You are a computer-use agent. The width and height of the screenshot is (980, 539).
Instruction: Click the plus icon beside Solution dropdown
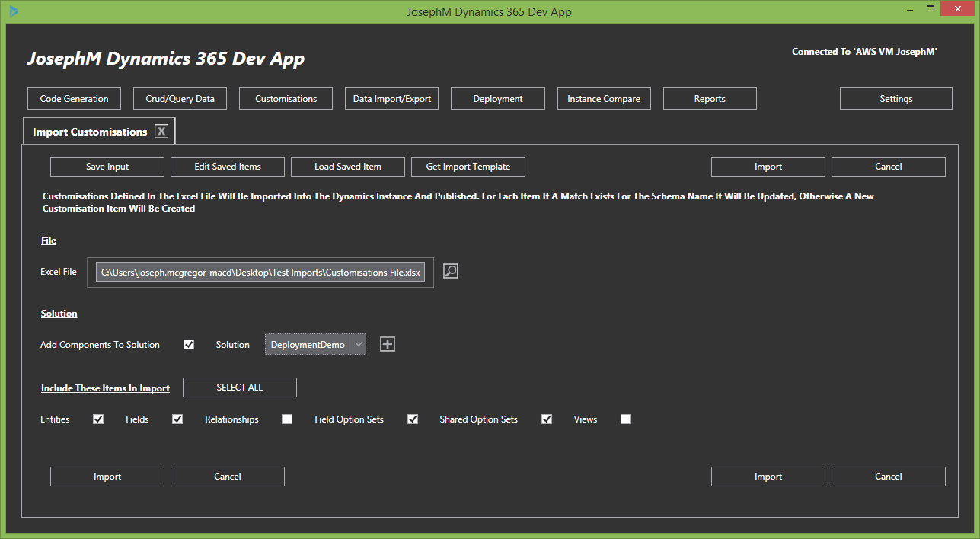pyautogui.click(x=388, y=344)
